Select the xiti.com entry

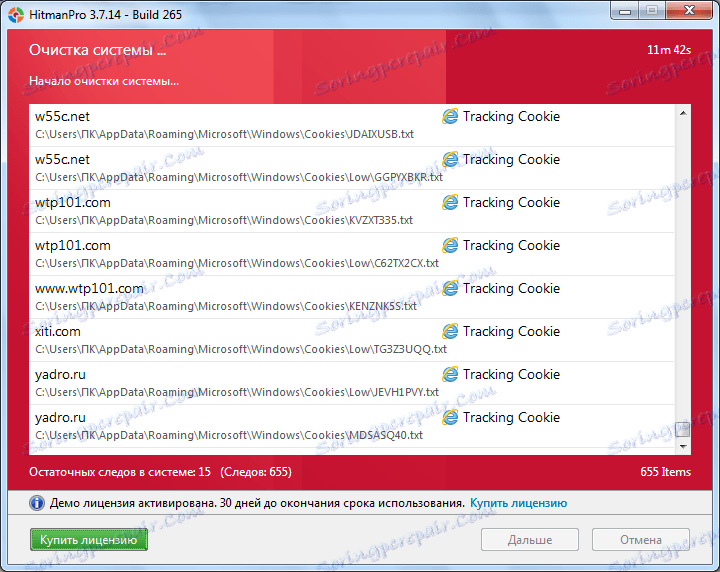tap(352, 340)
